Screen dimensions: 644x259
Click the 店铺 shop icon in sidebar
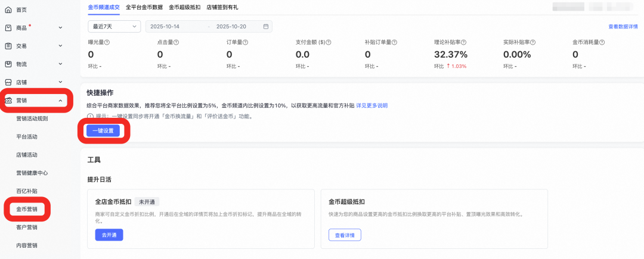[x=8, y=82]
